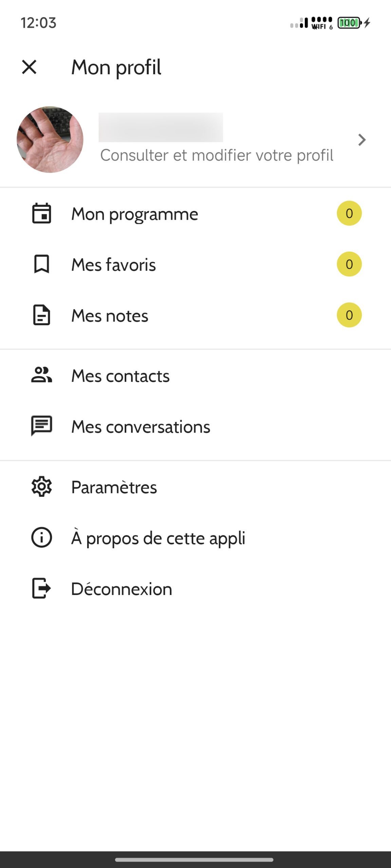Tap the info icon for À propos
This screenshot has height=868, width=391.
pos(41,537)
